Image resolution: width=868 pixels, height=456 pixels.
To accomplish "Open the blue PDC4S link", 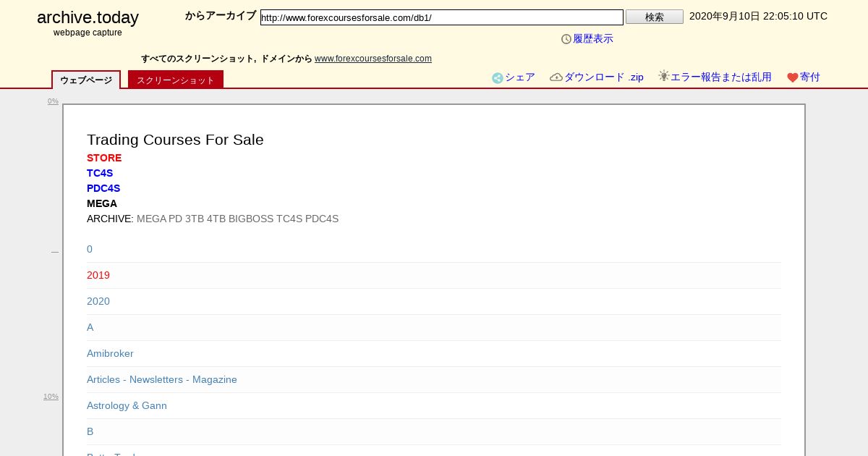I will click(103, 188).
